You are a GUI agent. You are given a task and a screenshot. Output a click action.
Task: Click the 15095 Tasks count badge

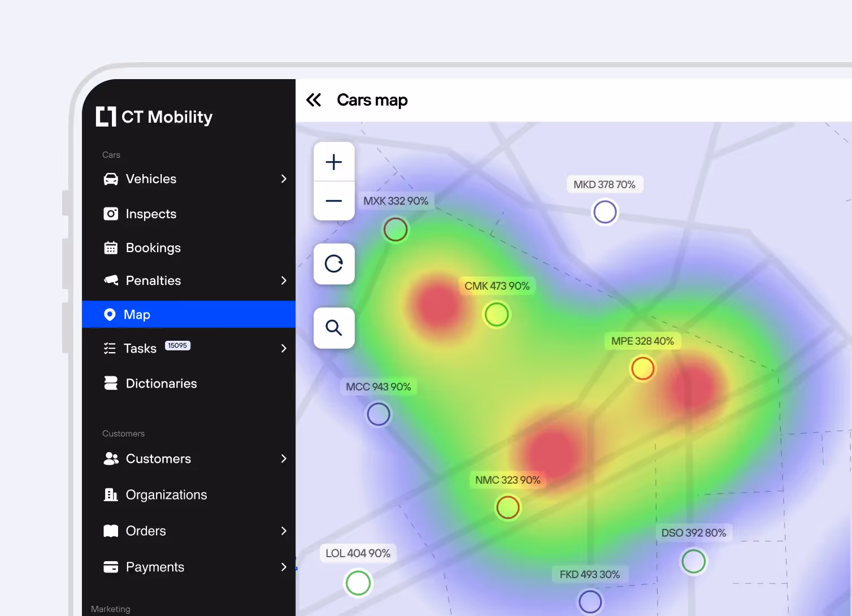click(x=177, y=345)
